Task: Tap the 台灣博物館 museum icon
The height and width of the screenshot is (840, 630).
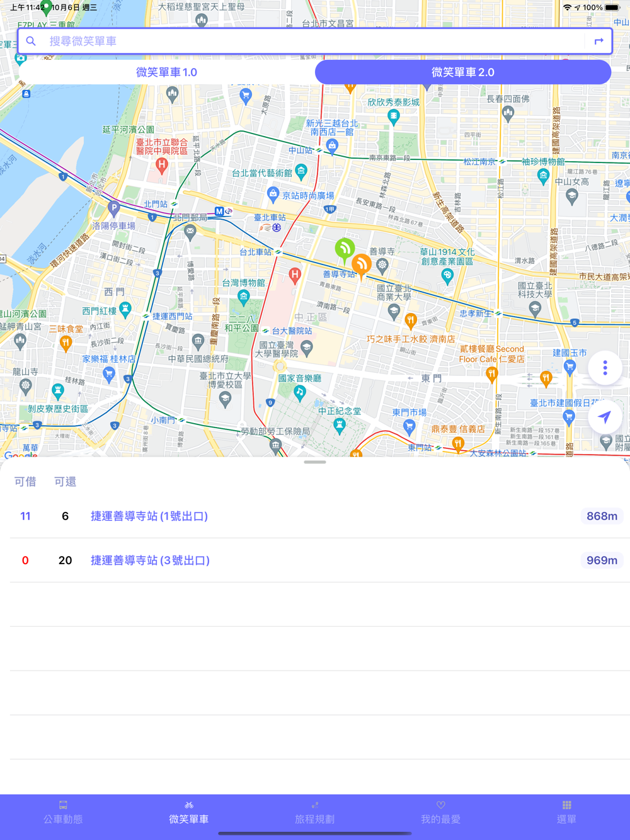Action: click(244, 296)
